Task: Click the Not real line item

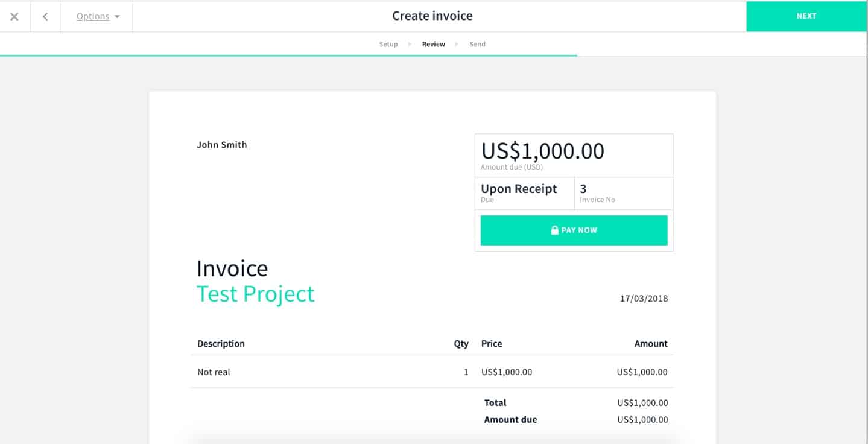Action: click(214, 372)
